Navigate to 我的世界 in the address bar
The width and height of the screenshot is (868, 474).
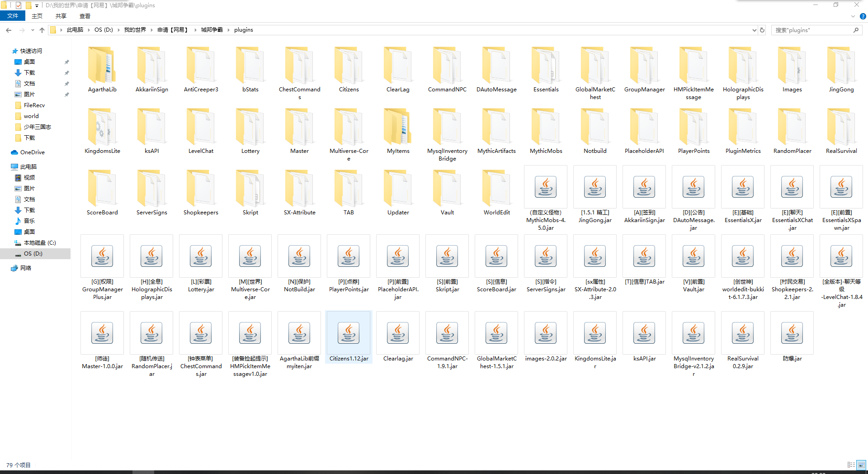pos(135,30)
